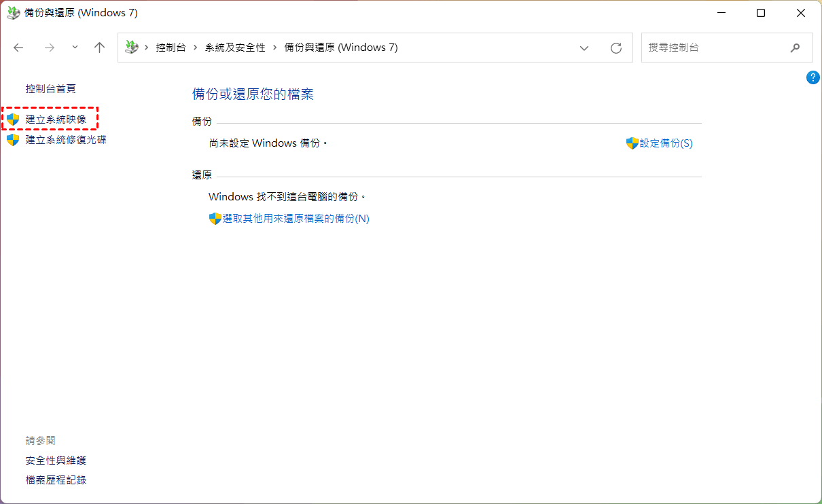The height and width of the screenshot is (504, 822).
Task: Click the 請參閱 label
Action: click(x=41, y=441)
